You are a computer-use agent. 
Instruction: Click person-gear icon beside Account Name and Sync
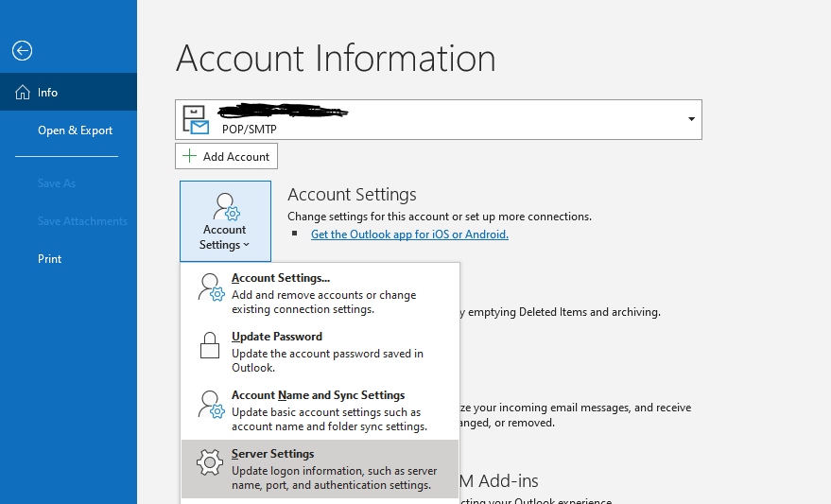pyautogui.click(x=211, y=405)
